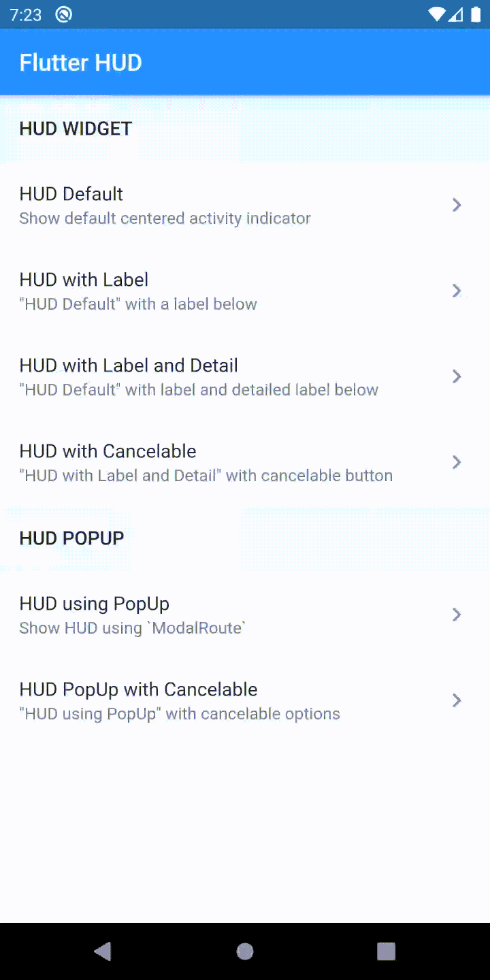Open the chevron next to HUD using PopUp

pos(457,615)
